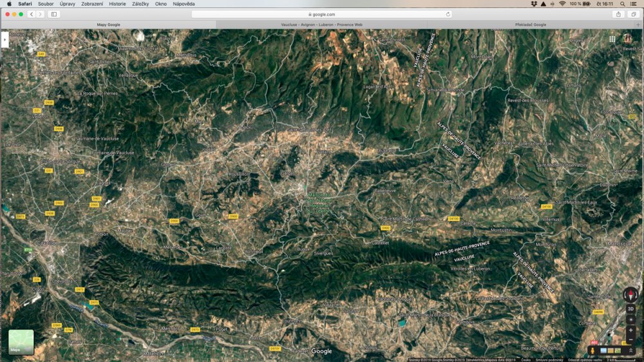The width and height of the screenshot is (644, 362).
Task: Toggle the 2 km map scale
Action: click(621, 360)
